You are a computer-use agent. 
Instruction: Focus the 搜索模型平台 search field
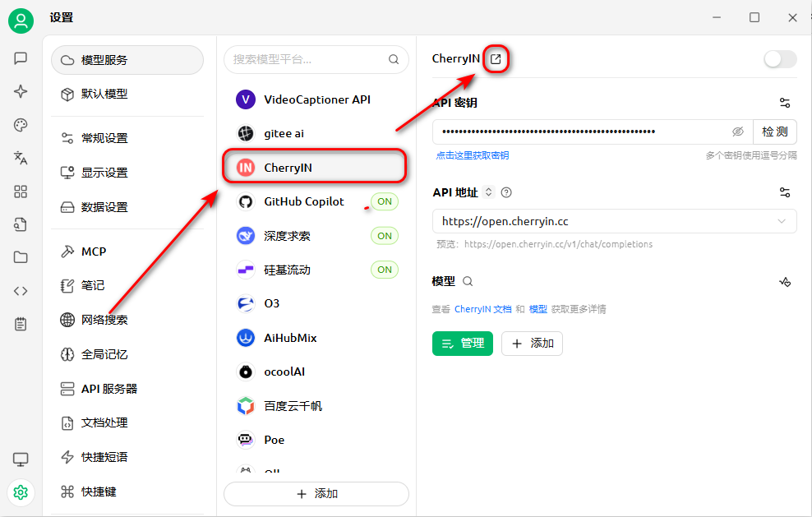tap(316, 59)
